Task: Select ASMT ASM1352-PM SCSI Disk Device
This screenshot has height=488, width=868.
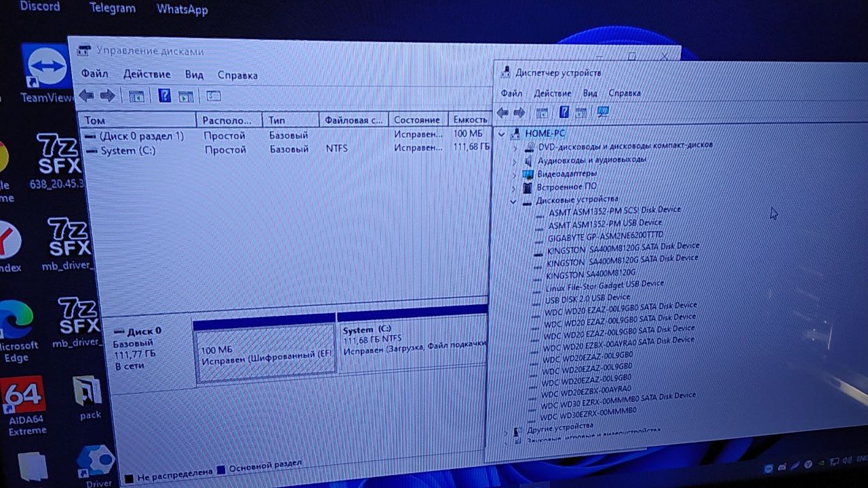Action: (x=614, y=211)
